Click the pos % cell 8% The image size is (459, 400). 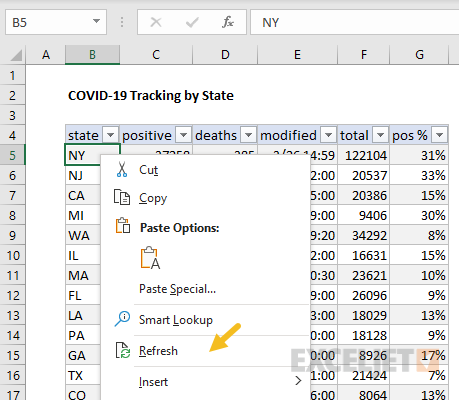pos(419,235)
